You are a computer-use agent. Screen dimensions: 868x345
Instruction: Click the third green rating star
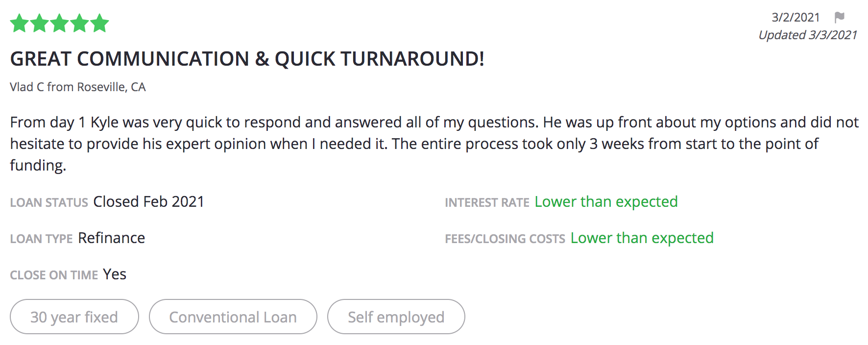click(60, 23)
